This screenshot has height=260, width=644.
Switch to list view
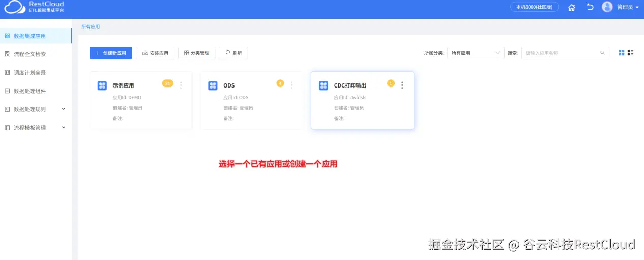click(631, 53)
